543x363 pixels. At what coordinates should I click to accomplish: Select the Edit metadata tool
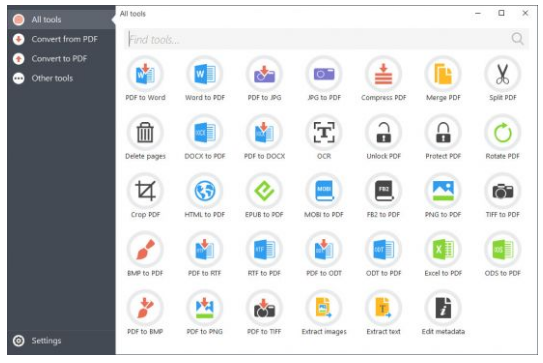(443, 308)
